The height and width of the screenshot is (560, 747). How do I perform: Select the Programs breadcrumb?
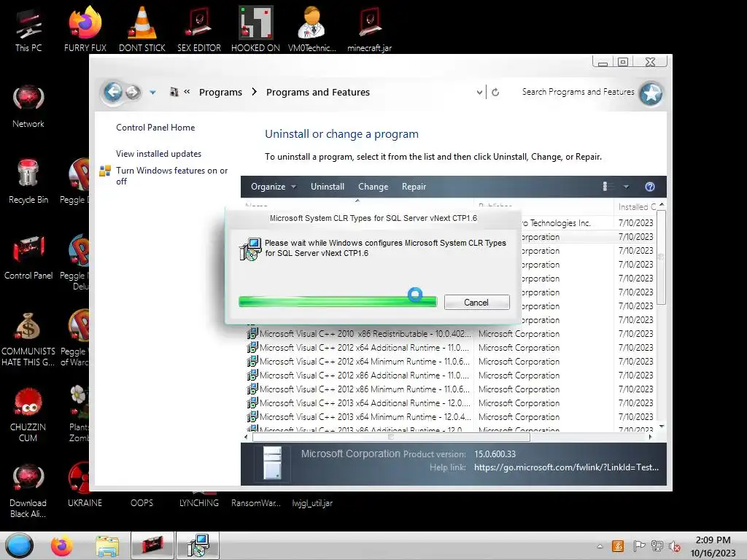click(220, 93)
